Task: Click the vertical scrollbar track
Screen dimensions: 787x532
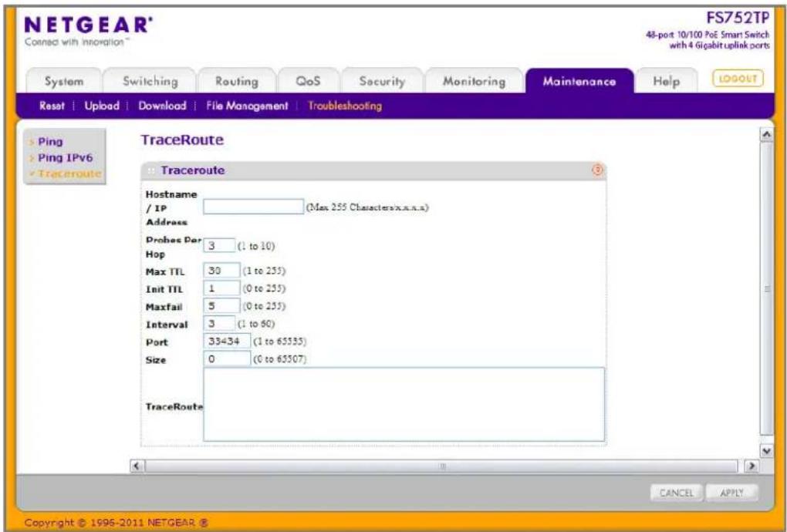Action: tap(766, 289)
